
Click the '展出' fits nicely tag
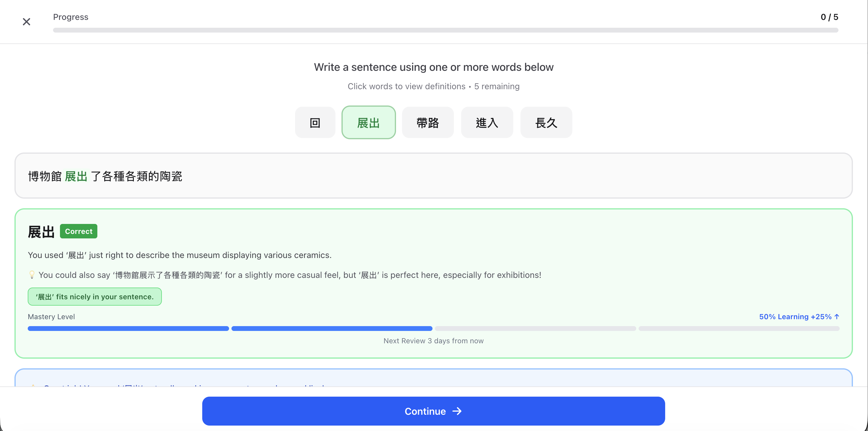pyautogui.click(x=95, y=297)
